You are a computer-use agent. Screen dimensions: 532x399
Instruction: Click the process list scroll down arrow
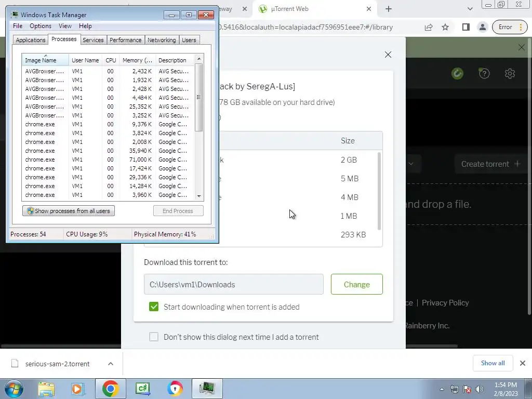coord(199,196)
